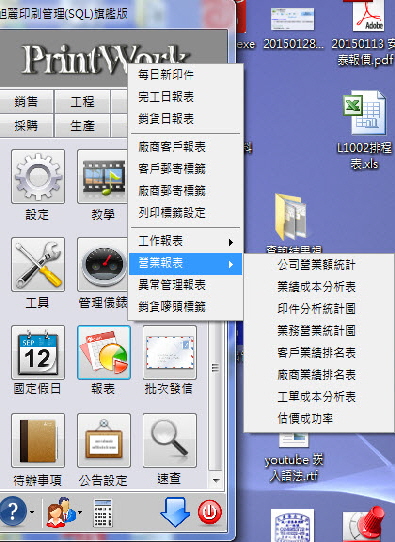
Task: Click the red power button icon
Action: pos(209,512)
